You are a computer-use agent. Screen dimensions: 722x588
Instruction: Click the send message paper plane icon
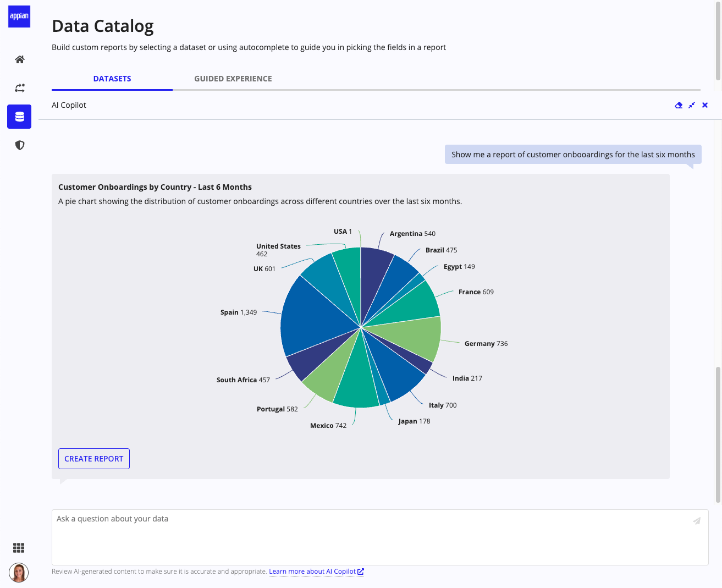click(697, 520)
